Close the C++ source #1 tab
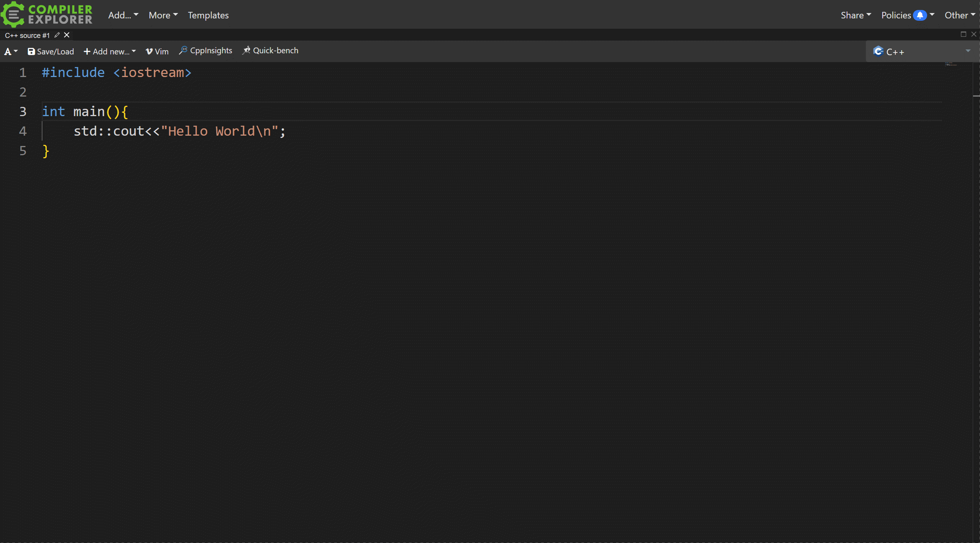The image size is (980, 543). click(67, 35)
